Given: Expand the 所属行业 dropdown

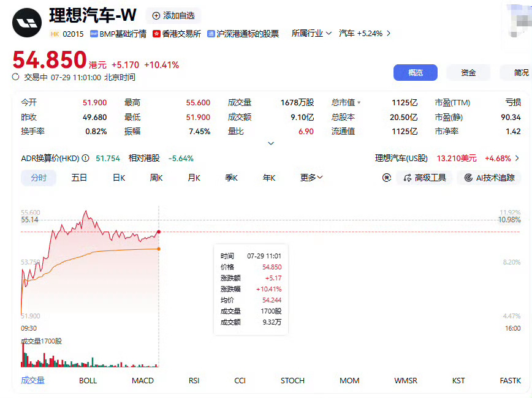Looking at the screenshot, I should click(x=311, y=33).
